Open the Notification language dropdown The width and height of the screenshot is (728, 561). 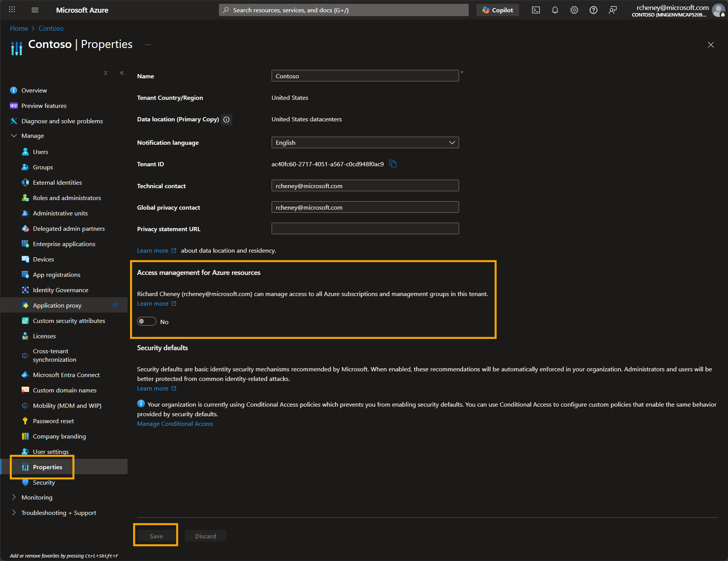[x=452, y=142]
